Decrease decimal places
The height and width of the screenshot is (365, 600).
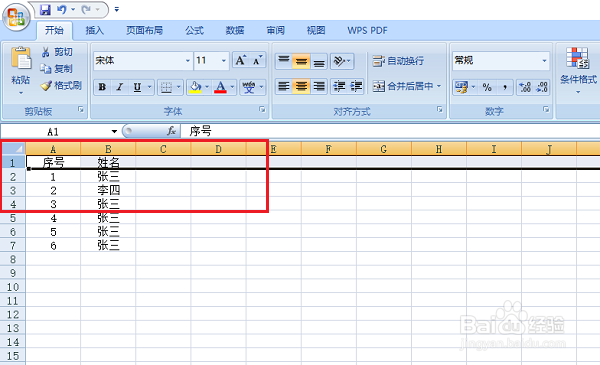541,87
